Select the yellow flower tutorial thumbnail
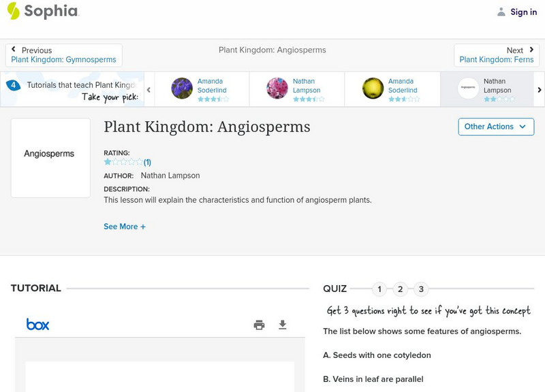The height and width of the screenshot is (392, 545). point(373,88)
